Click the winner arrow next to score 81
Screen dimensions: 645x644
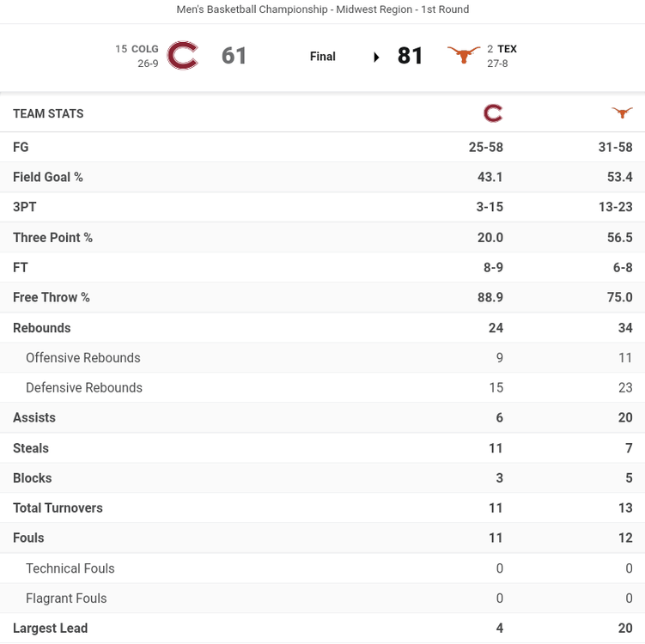pos(376,57)
